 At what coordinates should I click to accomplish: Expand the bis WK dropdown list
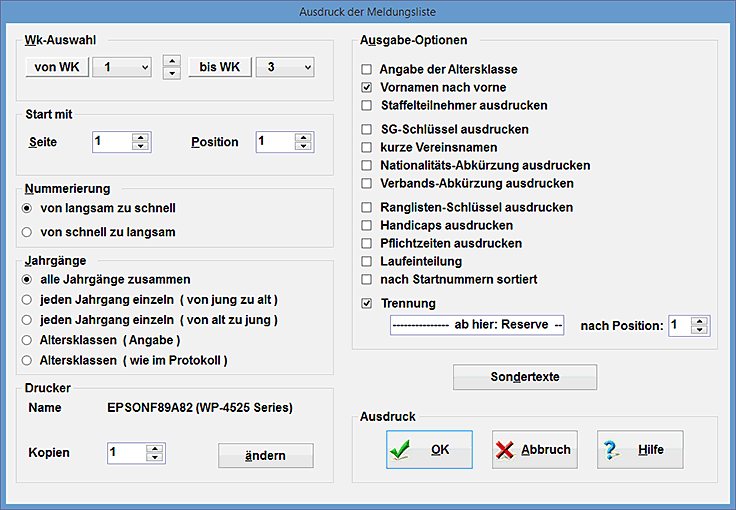click(306, 68)
